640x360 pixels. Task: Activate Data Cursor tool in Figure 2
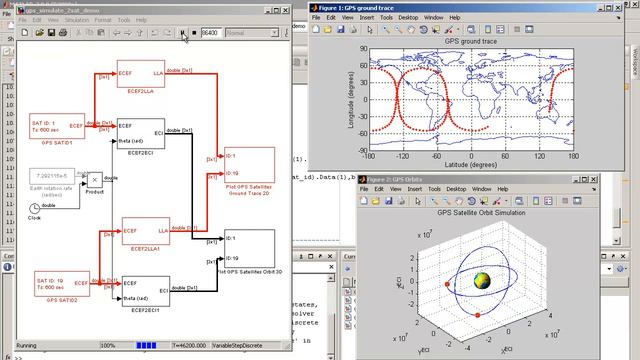coord(484,201)
